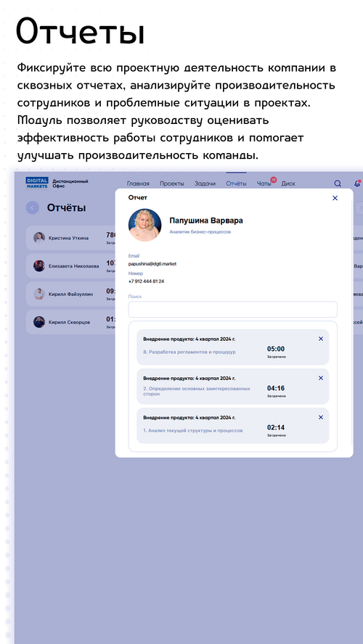Click Папушина Варвара's profile photo
The height and width of the screenshot is (644, 363).
pos(144,225)
